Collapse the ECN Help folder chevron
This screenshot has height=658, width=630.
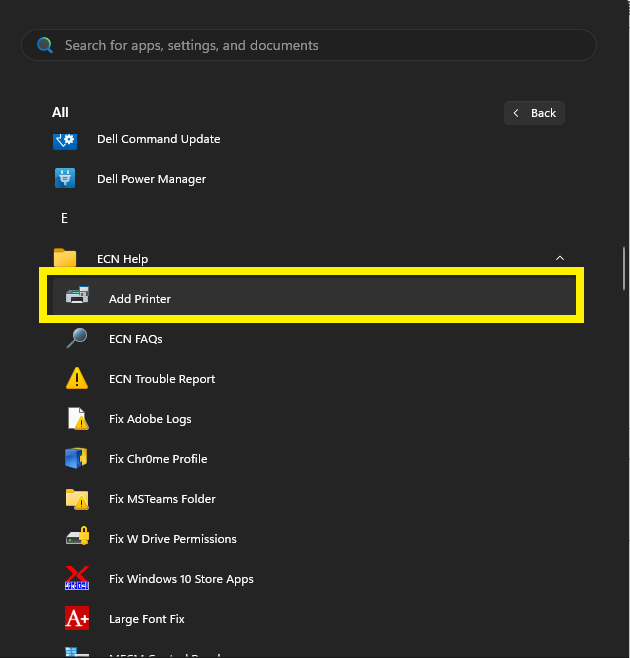(560, 258)
